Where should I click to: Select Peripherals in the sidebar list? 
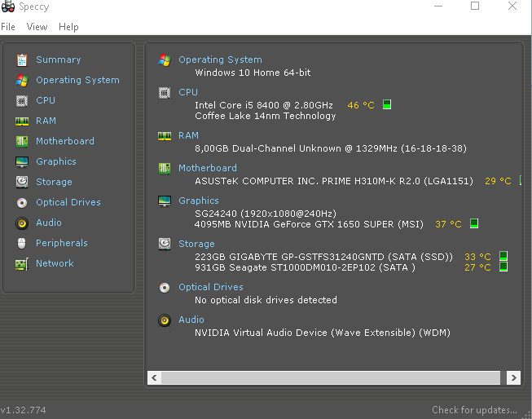[x=62, y=243]
